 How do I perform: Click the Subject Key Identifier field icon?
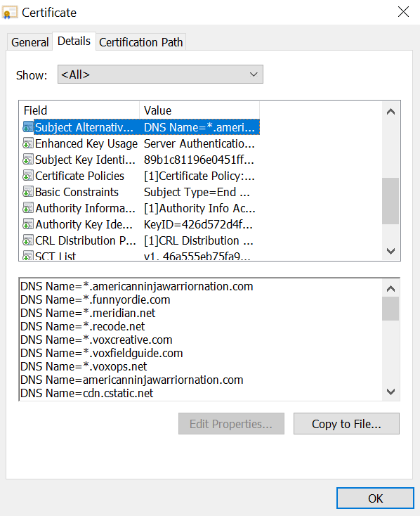28,160
